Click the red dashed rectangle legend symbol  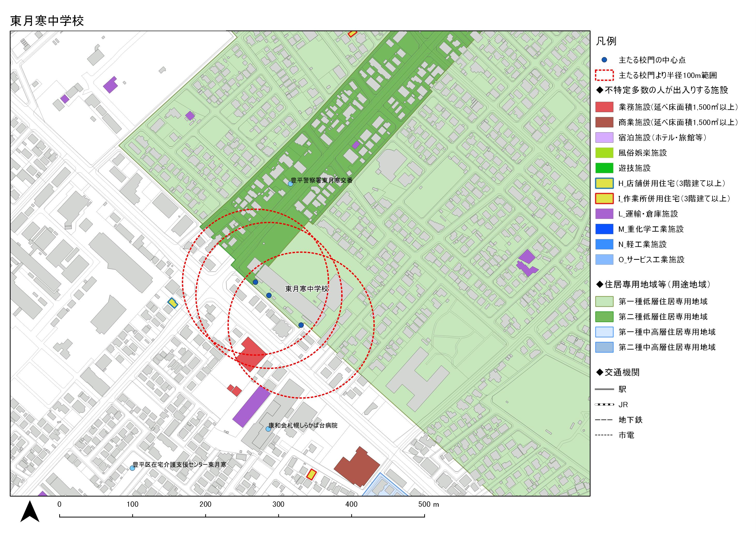[x=604, y=75]
